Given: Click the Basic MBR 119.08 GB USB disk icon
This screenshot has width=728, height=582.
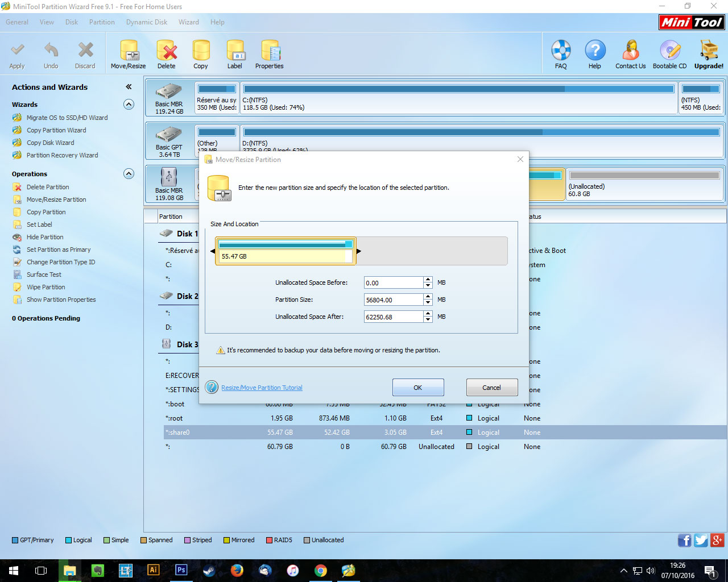Looking at the screenshot, I should click(x=169, y=177).
